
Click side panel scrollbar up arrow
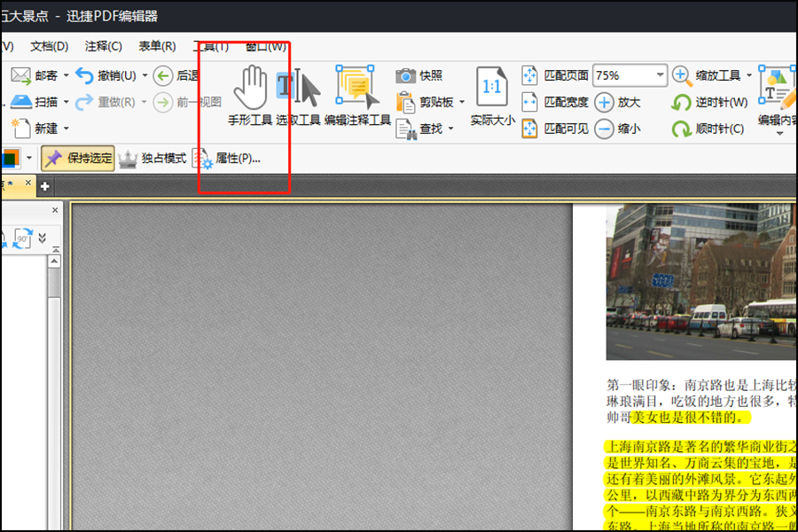coord(54,262)
